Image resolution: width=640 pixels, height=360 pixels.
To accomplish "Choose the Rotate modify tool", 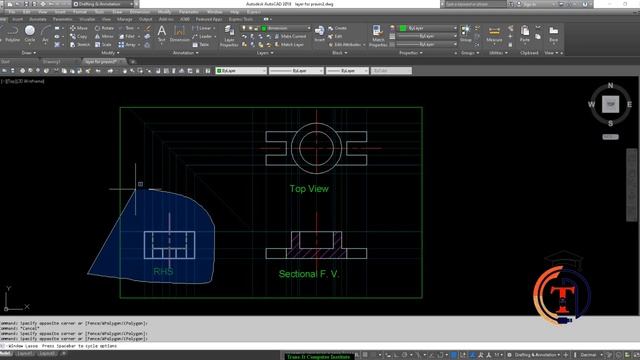I will [x=104, y=28].
